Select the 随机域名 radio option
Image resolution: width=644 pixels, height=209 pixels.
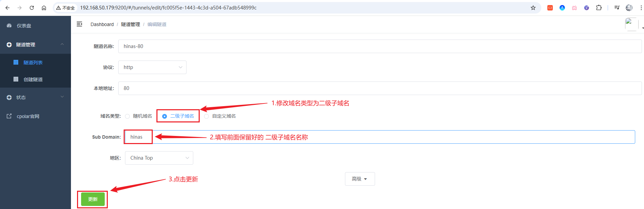coord(127,116)
